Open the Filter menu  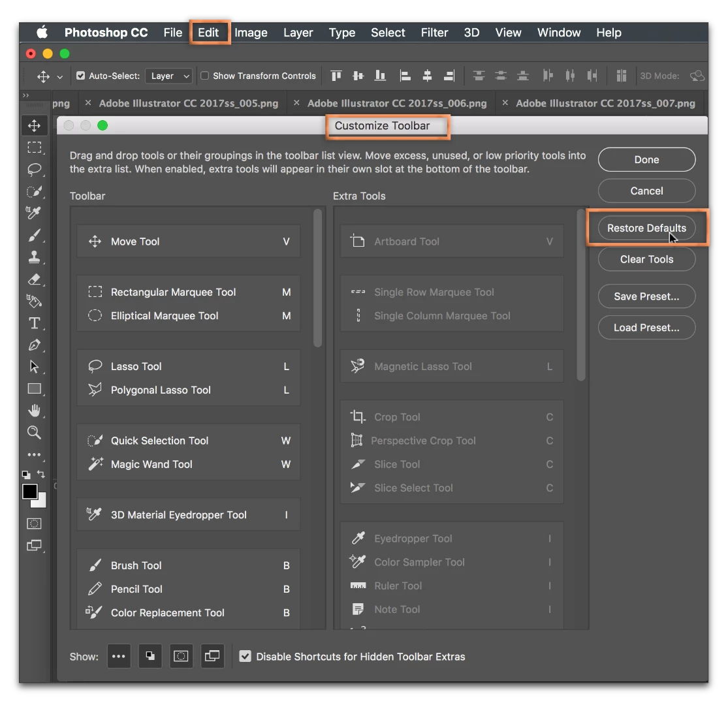pyautogui.click(x=435, y=33)
